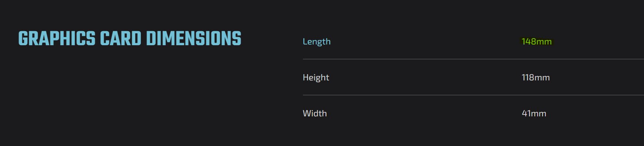
Task: Click the mm unit after 148
Action: click(x=544, y=42)
